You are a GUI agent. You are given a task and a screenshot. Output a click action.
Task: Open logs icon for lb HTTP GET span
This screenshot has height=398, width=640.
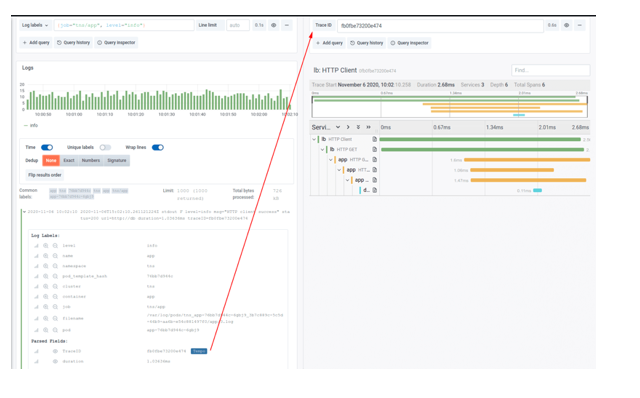pos(374,149)
